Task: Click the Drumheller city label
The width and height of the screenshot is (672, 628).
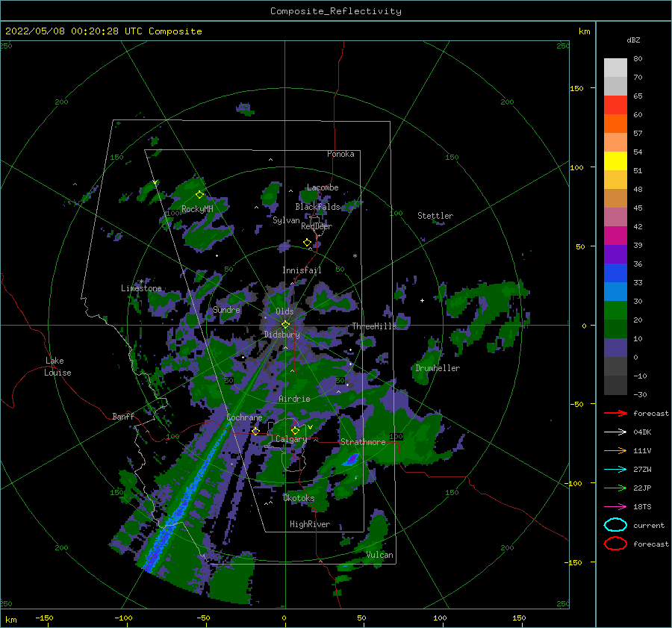Action: click(438, 368)
